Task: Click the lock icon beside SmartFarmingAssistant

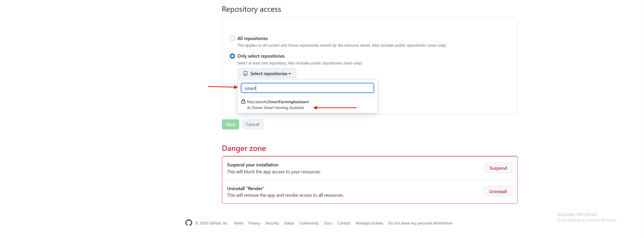Action: (243, 101)
